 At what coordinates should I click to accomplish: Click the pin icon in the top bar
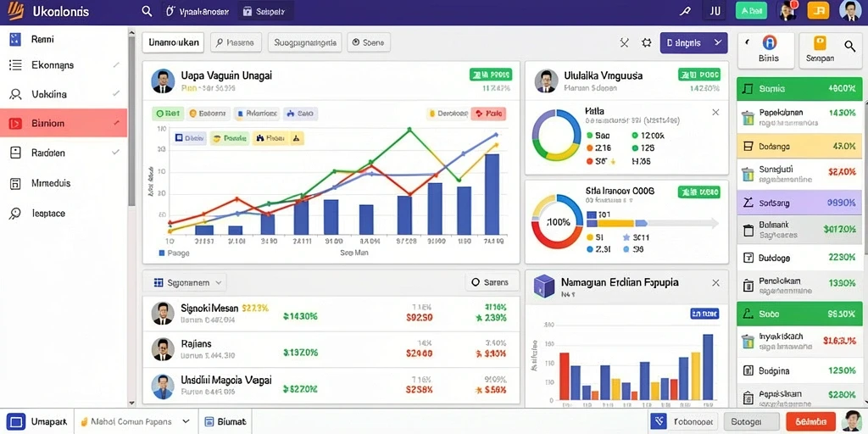pos(685,11)
